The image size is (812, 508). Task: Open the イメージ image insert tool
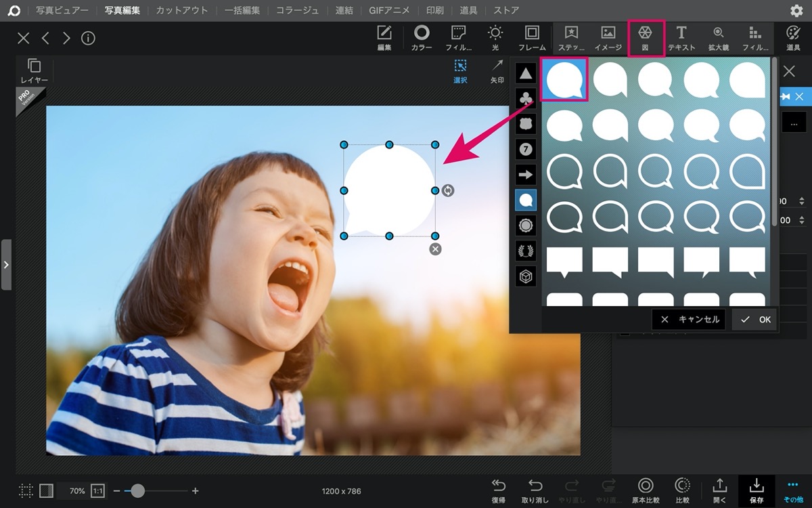point(608,38)
